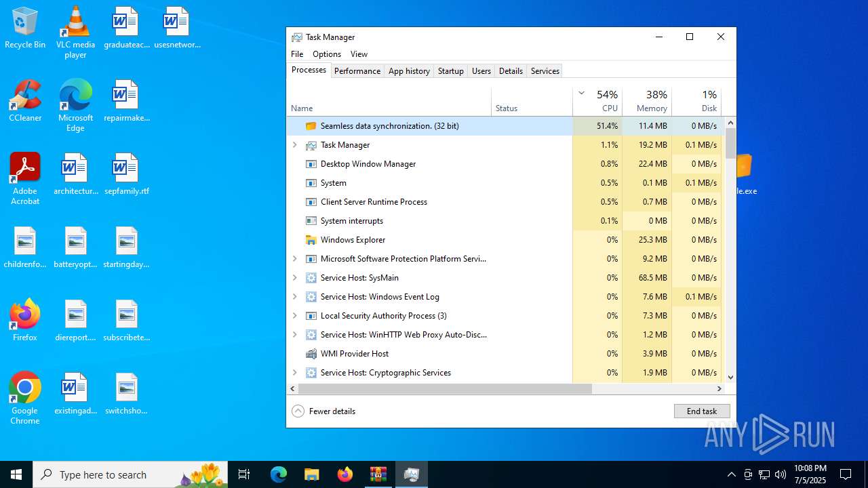Select the WMI Provider Host process row

click(x=506, y=354)
